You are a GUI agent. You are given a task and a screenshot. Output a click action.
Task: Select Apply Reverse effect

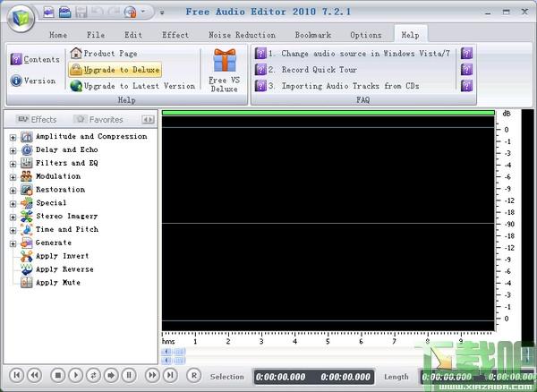(x=64, y=269)
